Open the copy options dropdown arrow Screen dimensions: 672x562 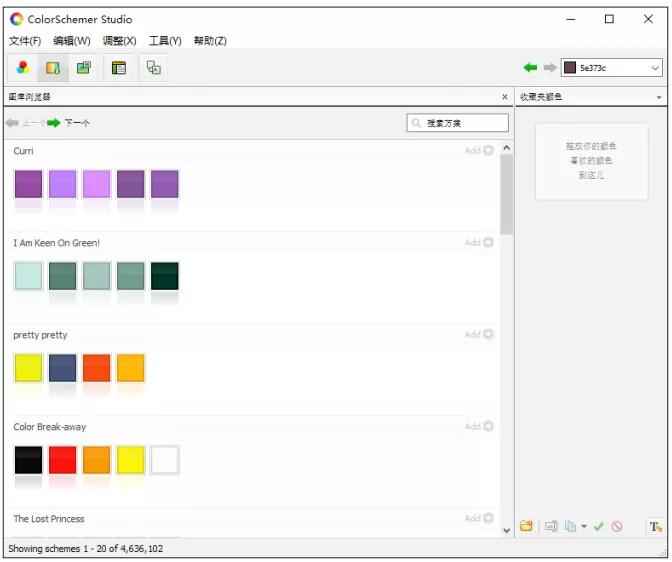pyautogui.click(x=584, y=526)
